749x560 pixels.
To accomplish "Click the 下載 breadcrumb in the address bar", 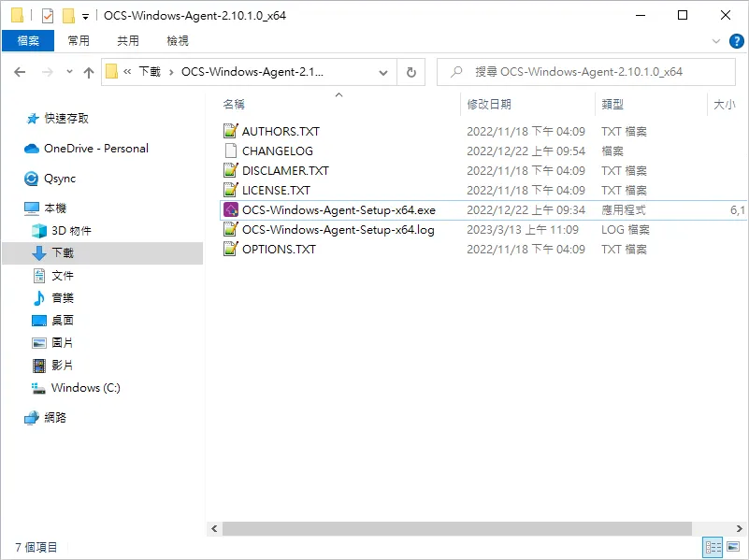I will pyautogui.click(x=150, y=72).
